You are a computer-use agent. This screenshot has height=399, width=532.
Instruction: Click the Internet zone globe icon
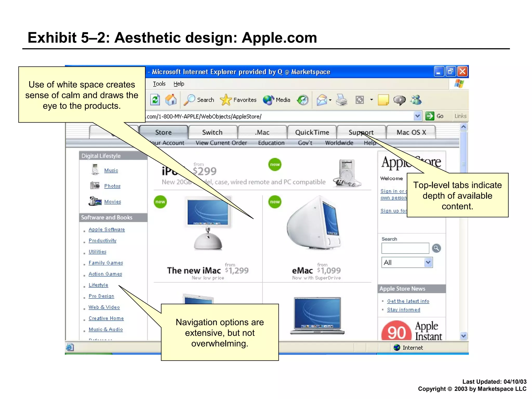point(397,347)
